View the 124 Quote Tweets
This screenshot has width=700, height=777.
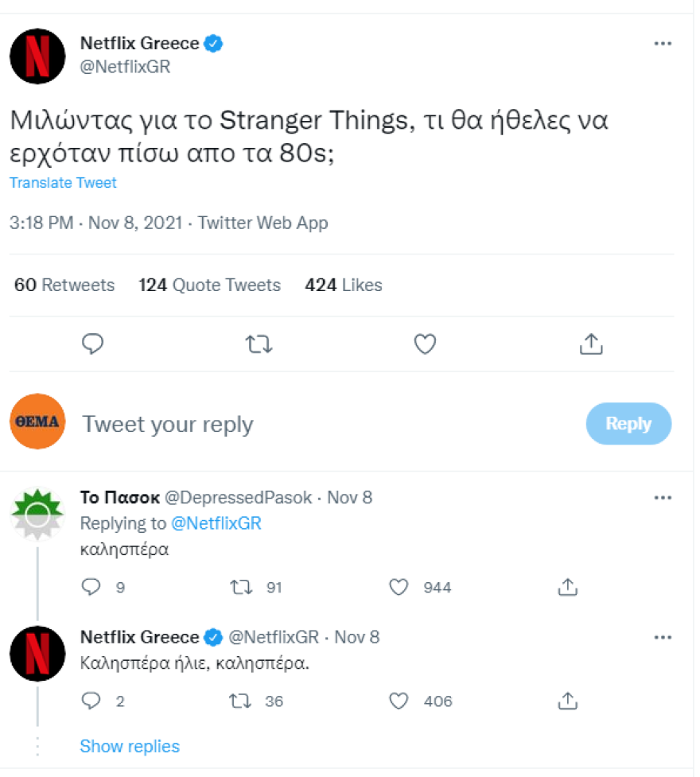click(x=209, y=285)
